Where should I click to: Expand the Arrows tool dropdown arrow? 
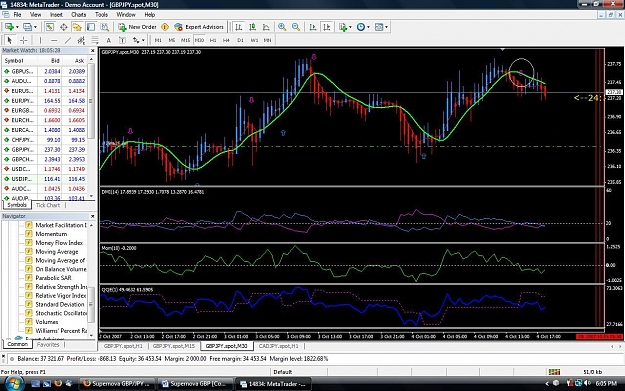143,40
